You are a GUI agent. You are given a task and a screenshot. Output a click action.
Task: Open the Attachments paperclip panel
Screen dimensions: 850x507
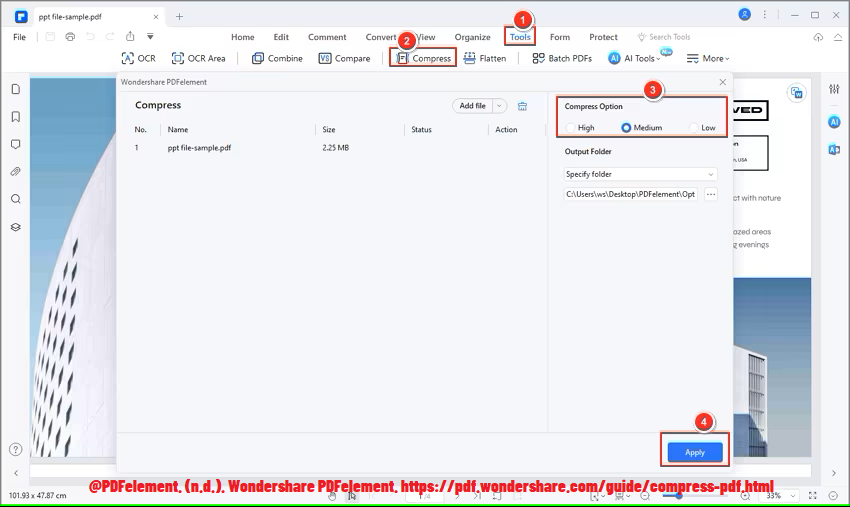(16, 171)
